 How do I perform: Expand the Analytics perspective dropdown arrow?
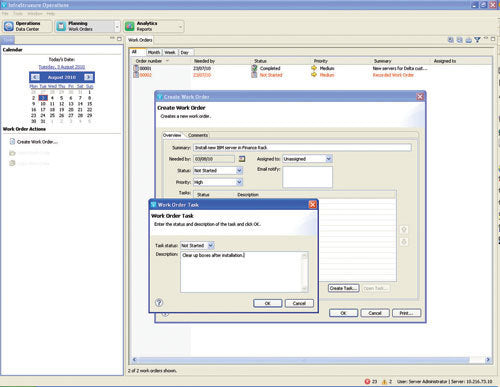(x=181, y=27)
